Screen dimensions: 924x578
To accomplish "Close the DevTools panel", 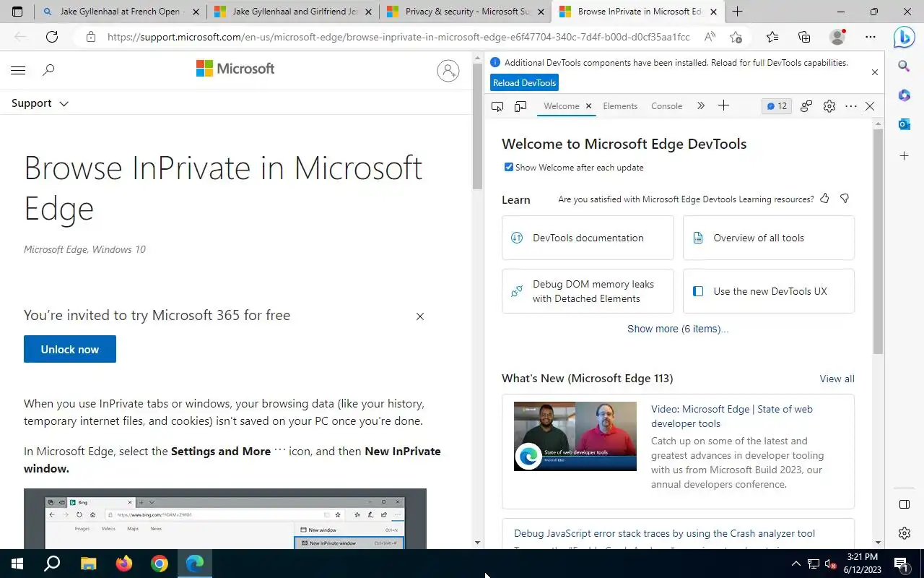I will [870, 106].
